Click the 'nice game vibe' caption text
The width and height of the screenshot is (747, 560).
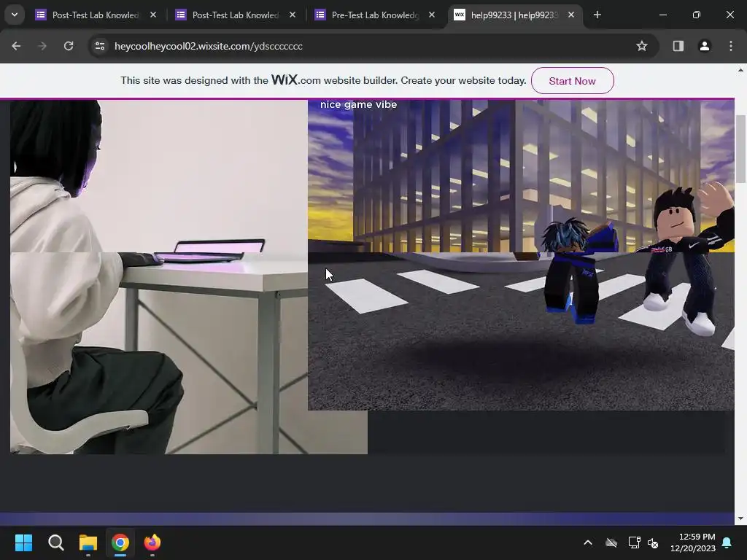(359, 105)
